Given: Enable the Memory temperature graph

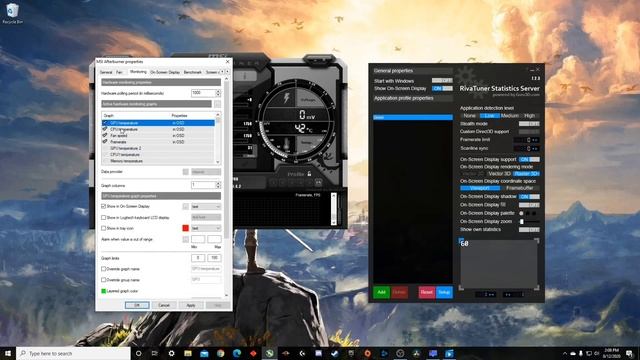Looking at the screenshot, I should 105,161.
